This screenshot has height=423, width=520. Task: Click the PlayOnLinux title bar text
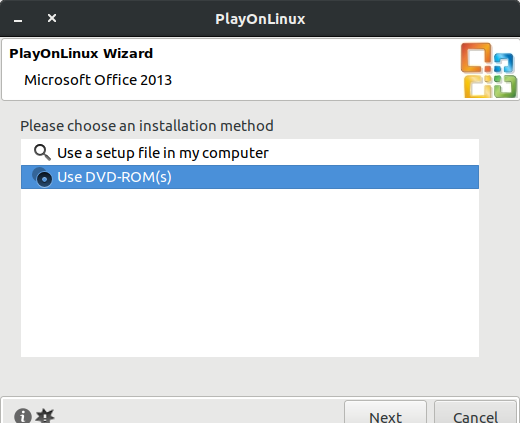click(x=260, y=19)
